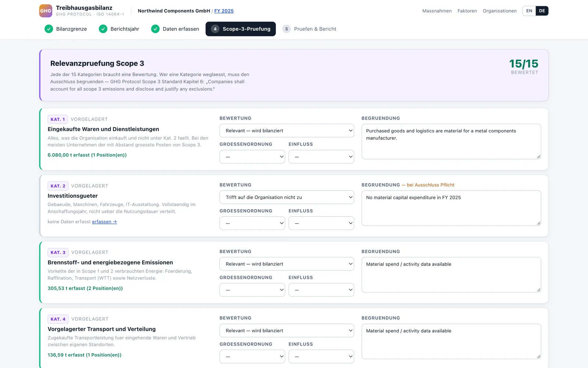Open Einfluss dropdown for Investitionsgueter
Image resolution: width=588 pixels, height=368 pixels.
tap(321, 223)
